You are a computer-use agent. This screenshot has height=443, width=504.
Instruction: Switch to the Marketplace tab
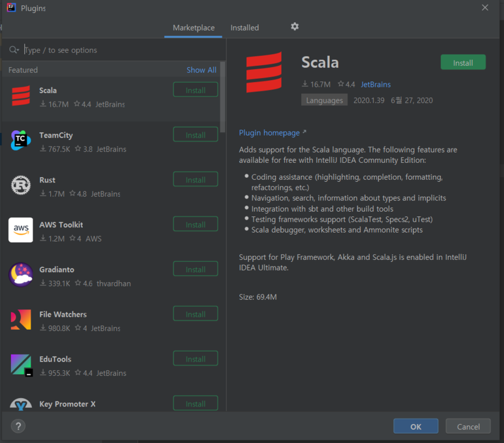click(x=194, y=28)
